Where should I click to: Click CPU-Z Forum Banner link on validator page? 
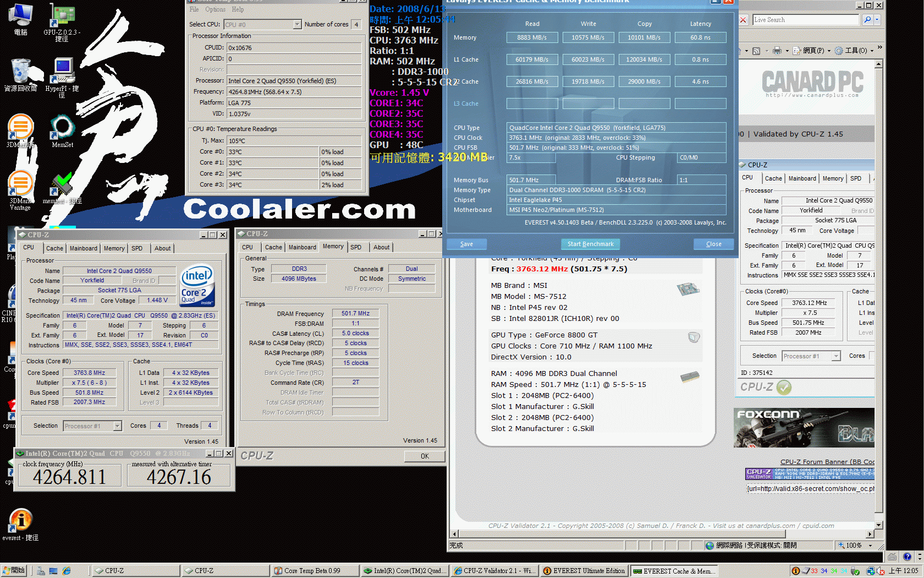(827, 462)
